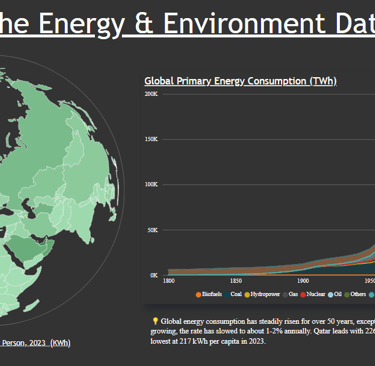Click the 1850 label on the x-axis

click(236, 281)
